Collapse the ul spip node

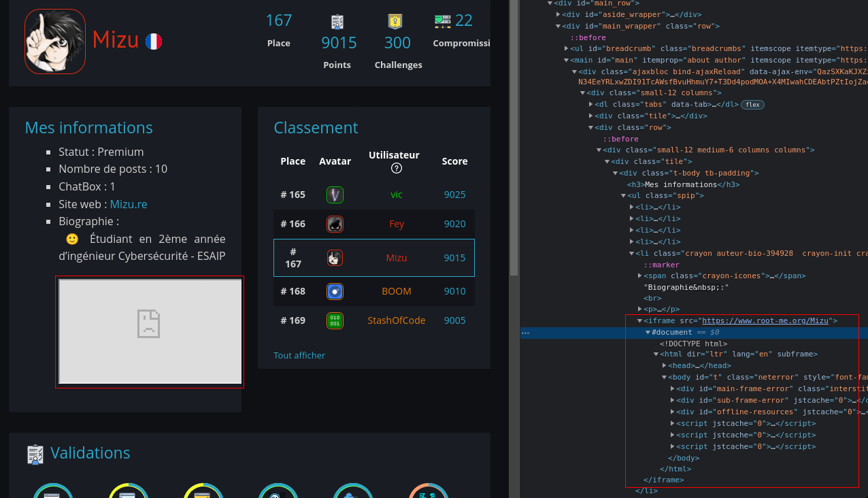[624, 196]
